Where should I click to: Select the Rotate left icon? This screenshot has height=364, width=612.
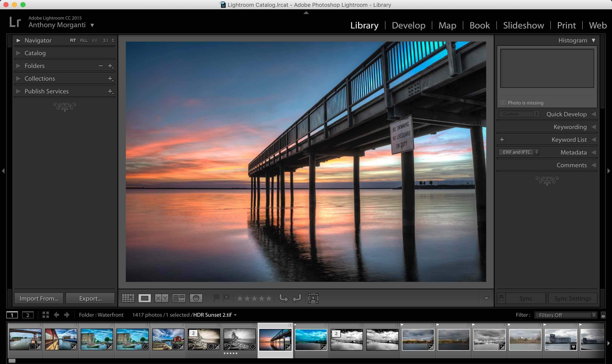296,299
